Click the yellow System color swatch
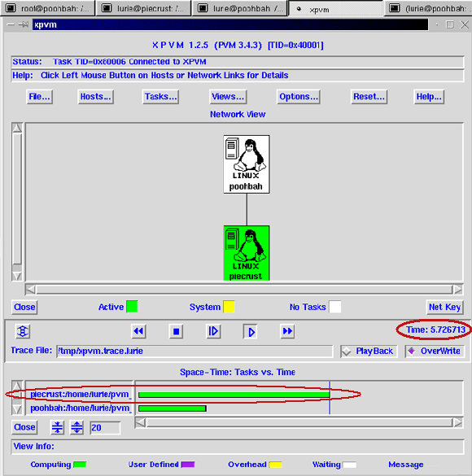The width and height of the screenshot is (472, 476). [x=229, y=307]
